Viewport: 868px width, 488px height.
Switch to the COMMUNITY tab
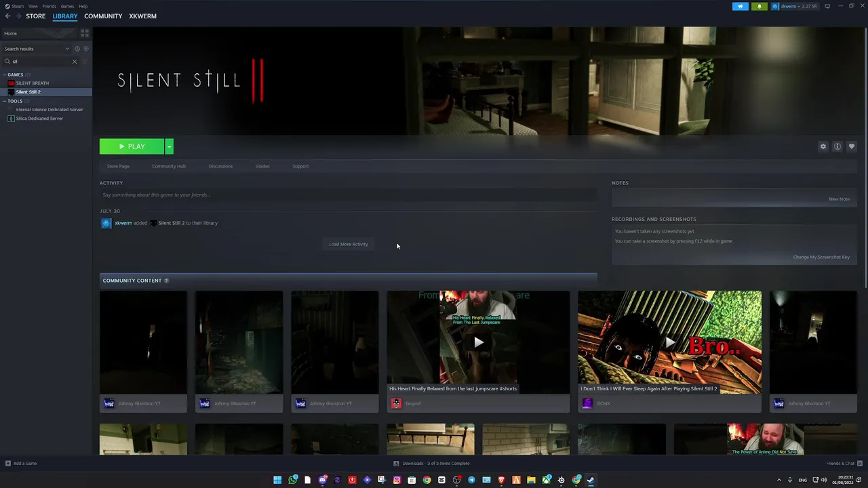pos(103,16)
